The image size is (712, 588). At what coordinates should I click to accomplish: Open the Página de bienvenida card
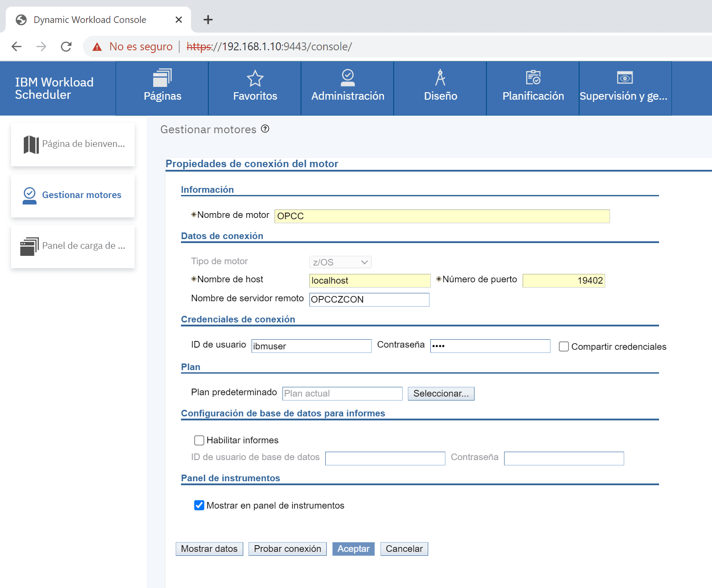73,145
